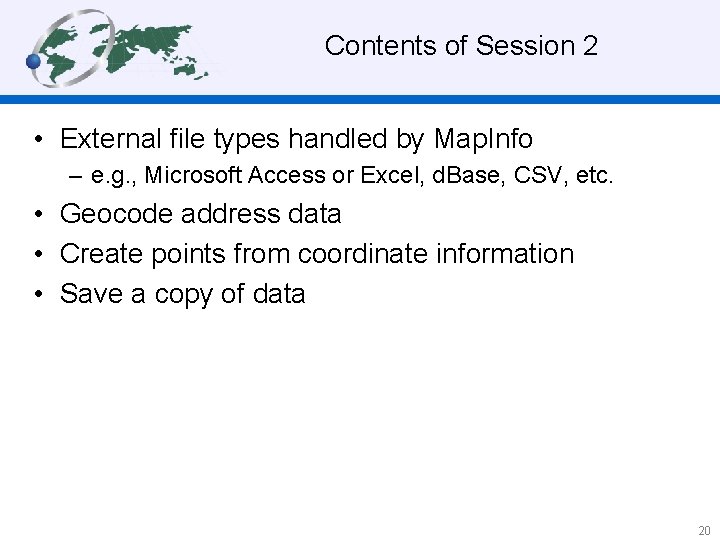This screenshot has width=720, height=540.
Task: Click the dash before 'e.g.'
Action: 76,176
